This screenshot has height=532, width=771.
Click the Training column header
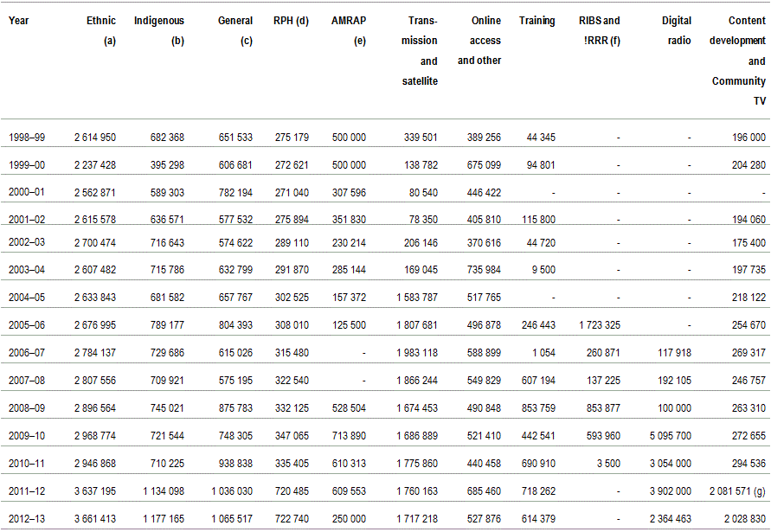pyautogui.click(x=537, y=21)
